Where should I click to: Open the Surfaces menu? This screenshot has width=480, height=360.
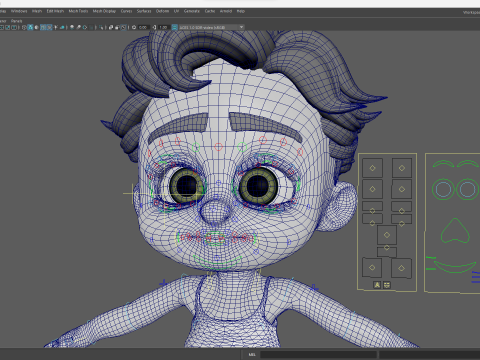coord(144,11)
